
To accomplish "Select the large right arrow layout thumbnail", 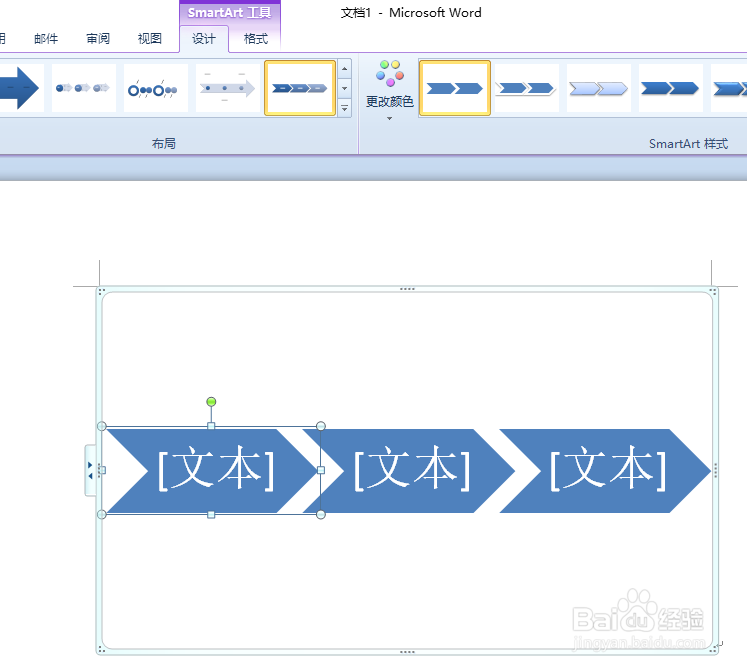I will point(21,88).
